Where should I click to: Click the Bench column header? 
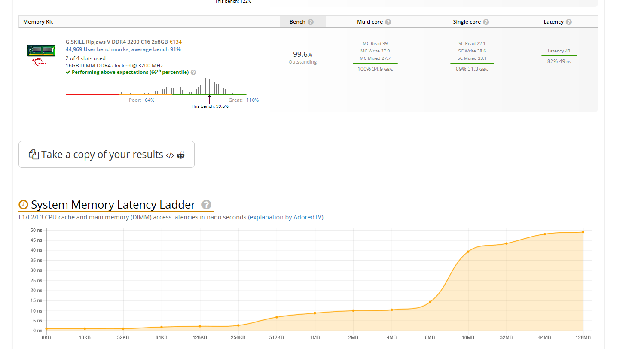[x=302, y=22]
